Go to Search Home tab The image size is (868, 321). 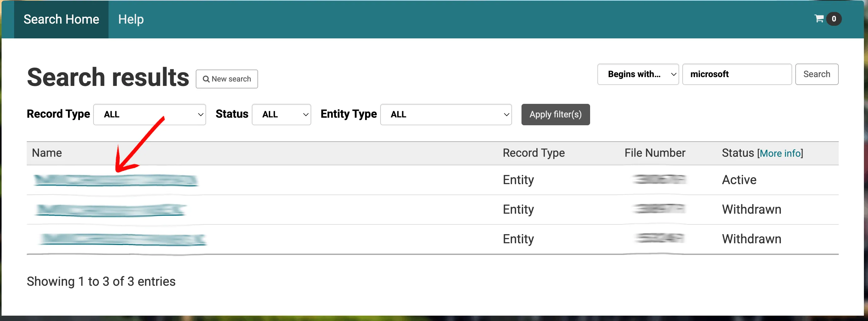[61, 19]
